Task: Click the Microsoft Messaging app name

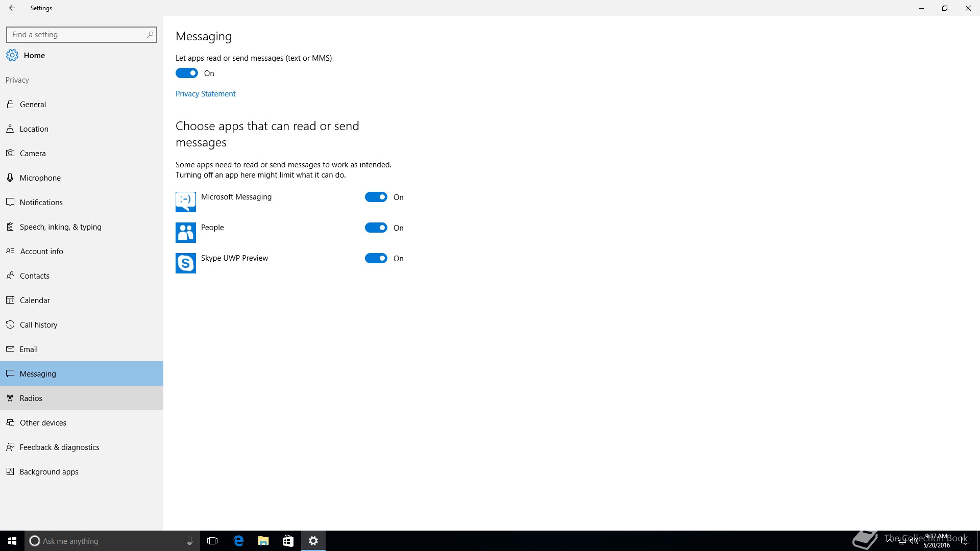Action: coord(236,197)
